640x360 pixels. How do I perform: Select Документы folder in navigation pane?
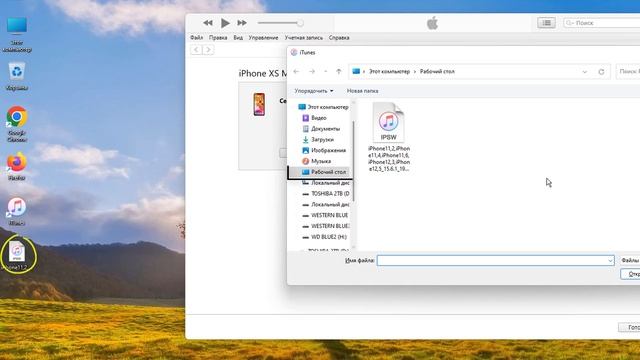321,129
